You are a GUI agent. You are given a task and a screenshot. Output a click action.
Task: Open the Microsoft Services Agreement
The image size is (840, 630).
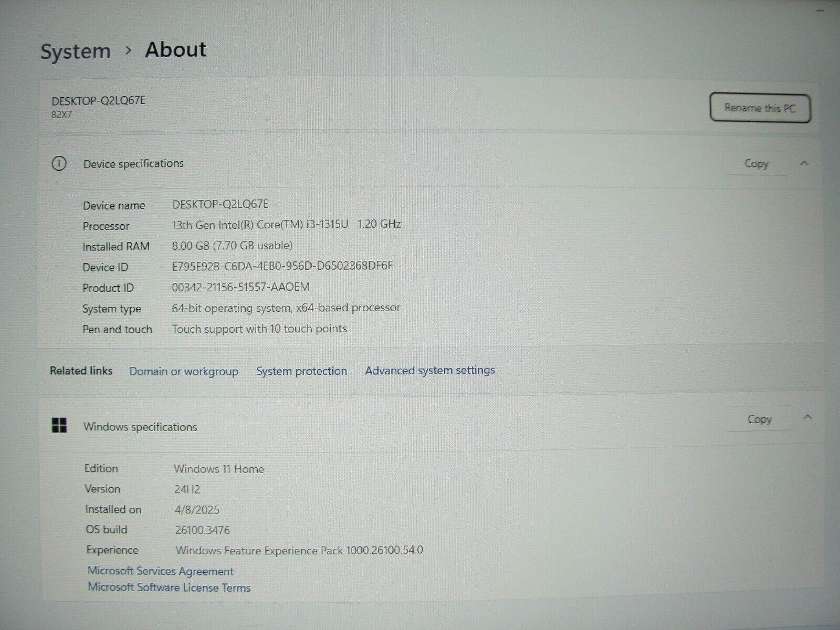160,571
